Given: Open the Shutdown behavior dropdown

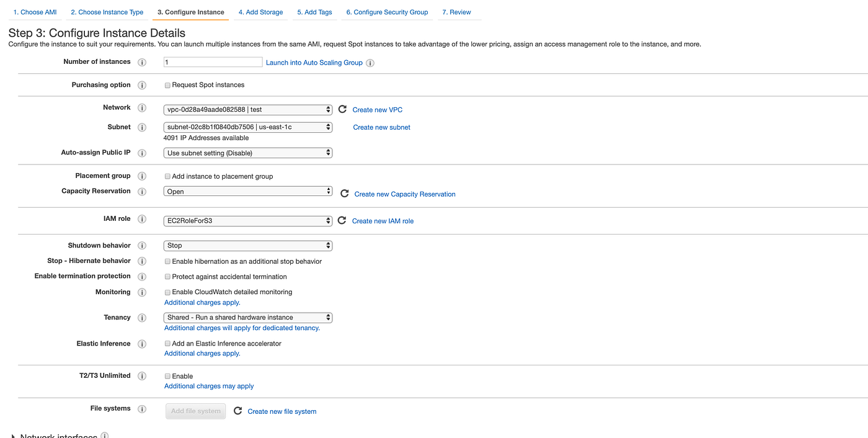Looking at the screenshot, I should (248, 246).
